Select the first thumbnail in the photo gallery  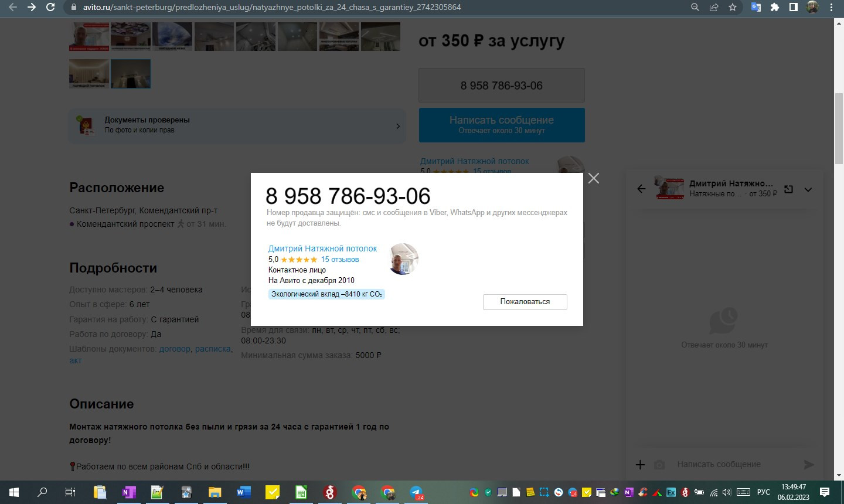(89, 37)
